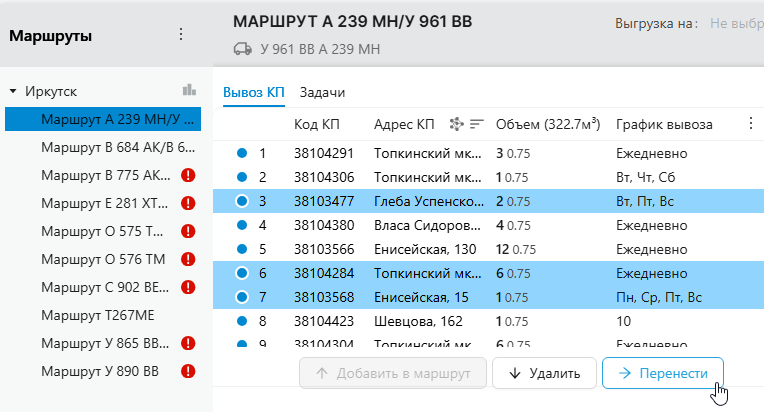Click red warning icon on Маршрут С 902 ВЕ

click(188, 287)
